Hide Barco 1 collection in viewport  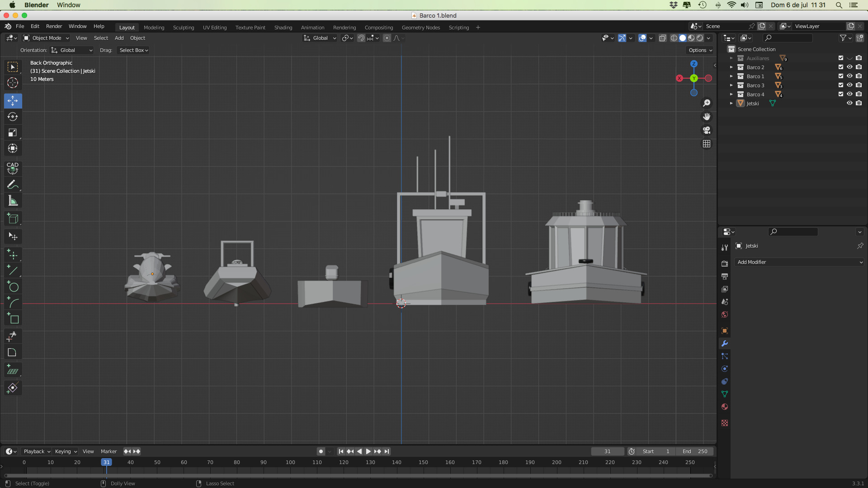(x=850, y=76)
